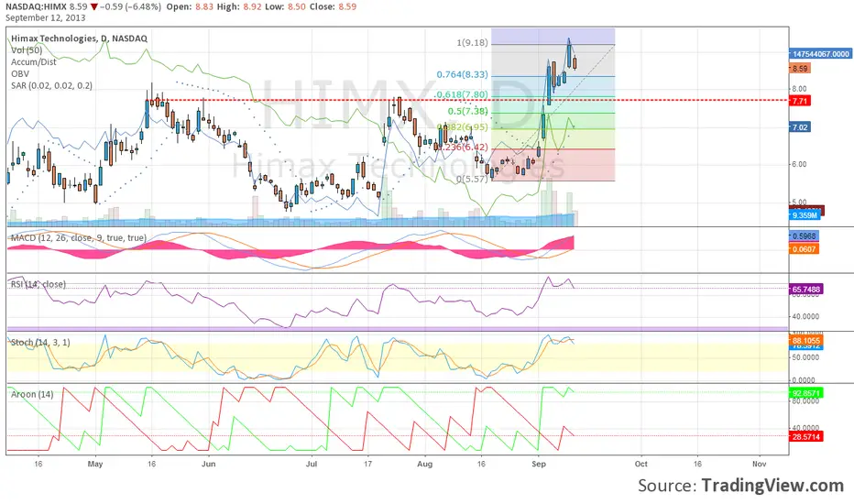Click the Fibonacci 0.764(8.33) level label
854x504 pixels.
[x=463, y=74]
